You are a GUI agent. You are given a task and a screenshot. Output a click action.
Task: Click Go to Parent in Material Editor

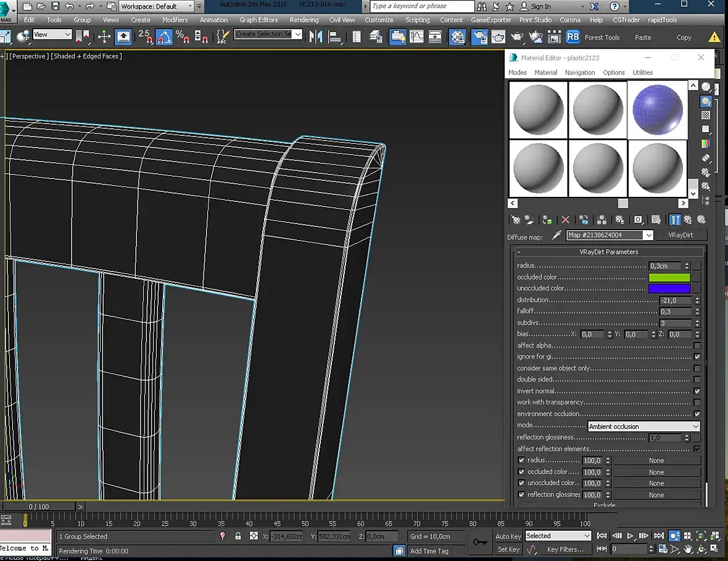tap(688, 220)
